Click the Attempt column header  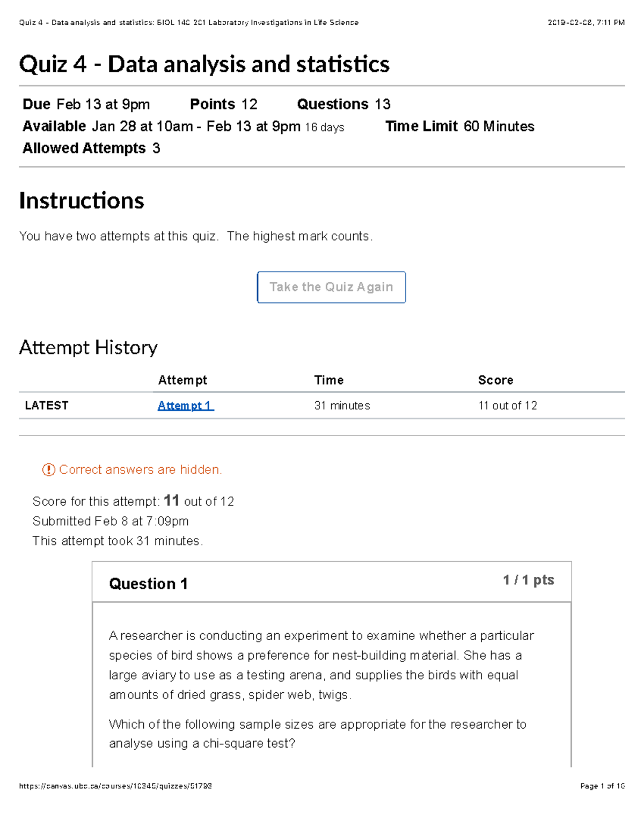(x=182, y=380)
